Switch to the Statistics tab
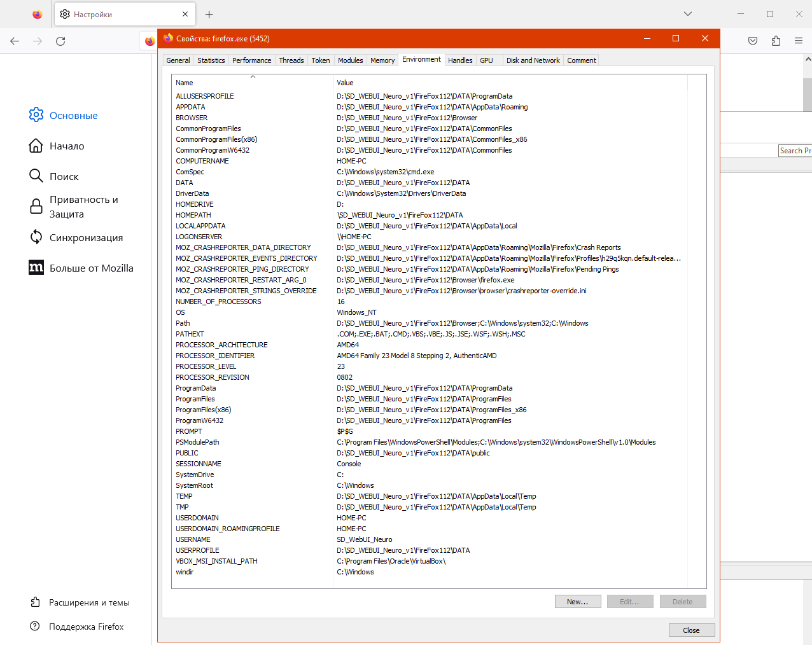Viewport: 812px width, 645px height. (211, 60)
